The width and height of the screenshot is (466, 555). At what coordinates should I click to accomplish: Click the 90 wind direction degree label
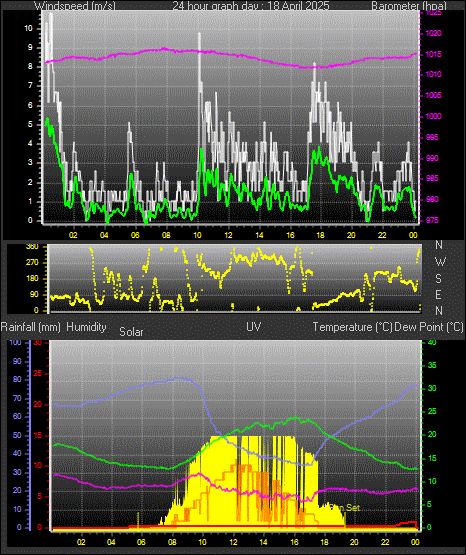click(x=34, y=294)
